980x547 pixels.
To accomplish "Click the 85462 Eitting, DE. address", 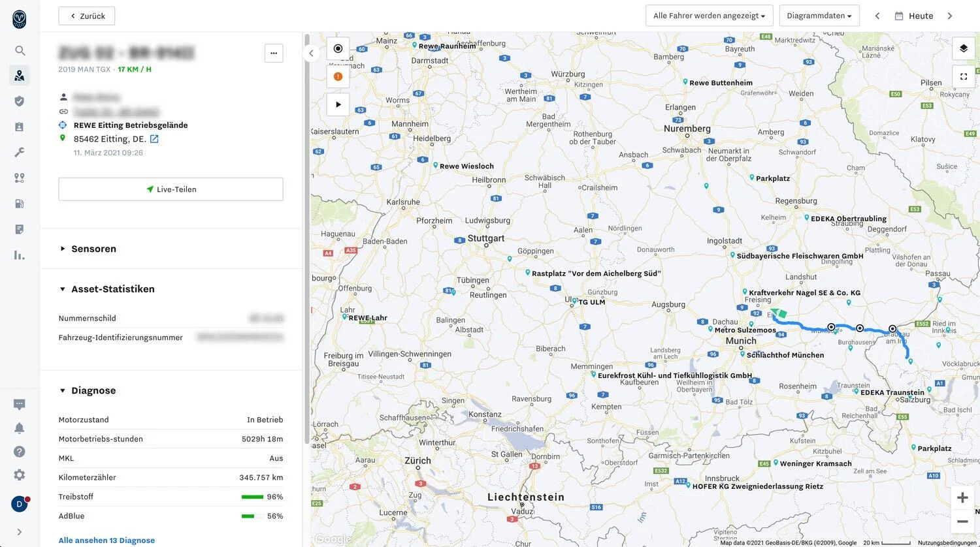I will point(110,139).
